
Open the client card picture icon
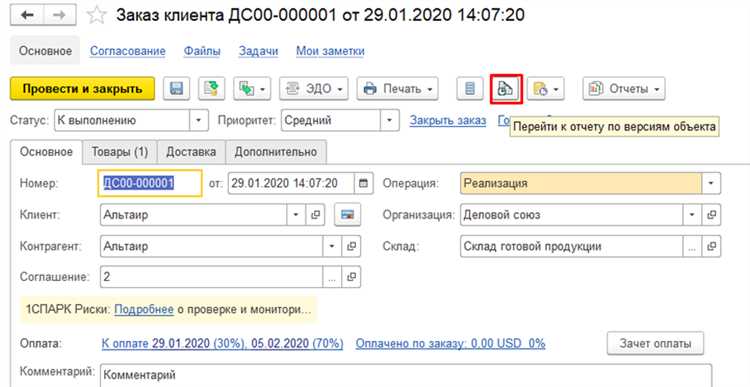347,215
